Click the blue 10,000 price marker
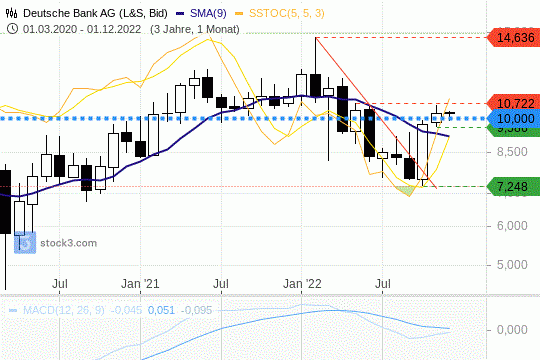 513,119
